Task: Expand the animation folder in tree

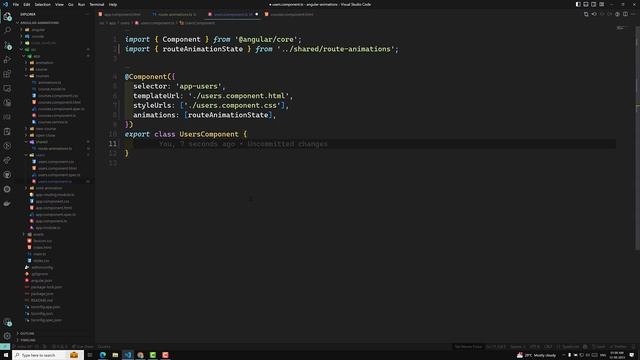Action: click(44, 63)
